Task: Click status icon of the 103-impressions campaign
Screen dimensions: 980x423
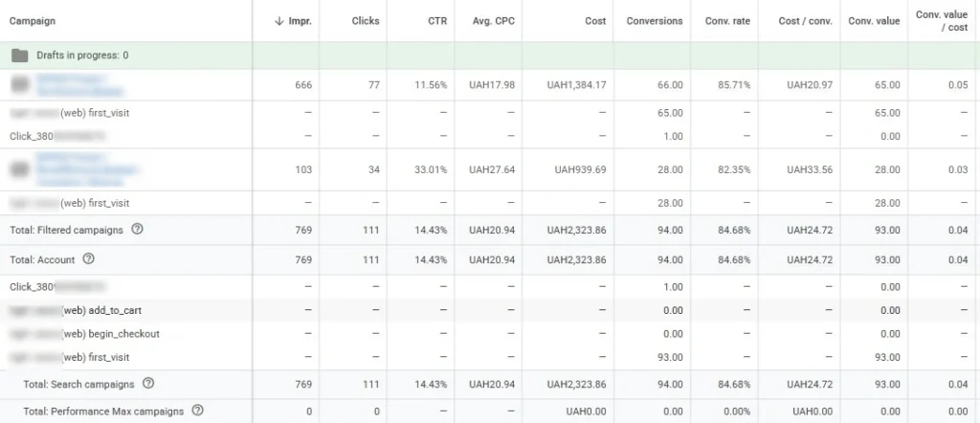Action: 19,170
